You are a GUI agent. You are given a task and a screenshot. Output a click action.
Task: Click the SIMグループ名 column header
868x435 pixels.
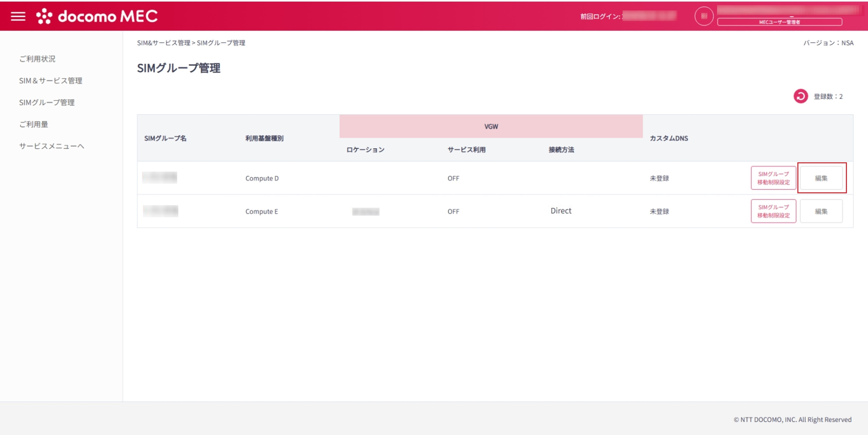[165, 138]
